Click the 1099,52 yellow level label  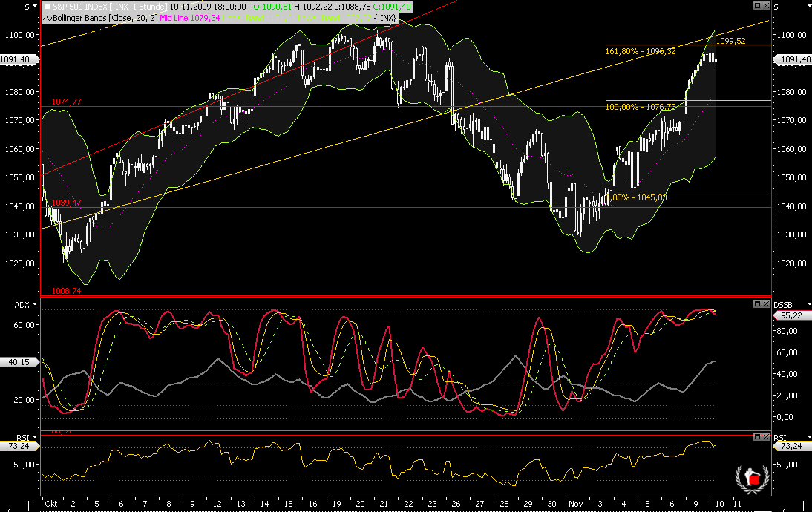(730, 41)
